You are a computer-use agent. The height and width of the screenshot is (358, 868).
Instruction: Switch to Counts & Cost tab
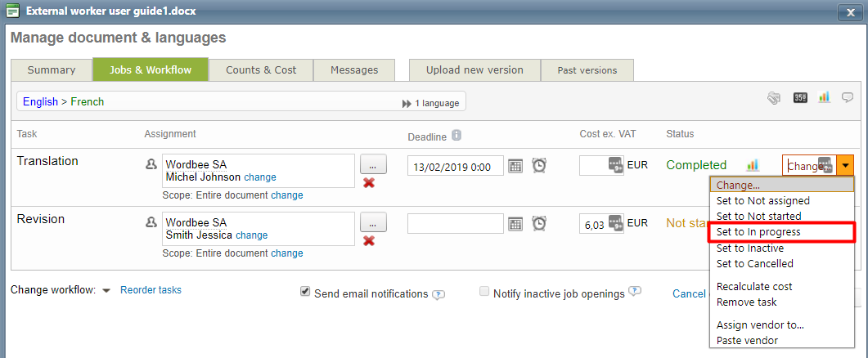(x=261, y=70)
